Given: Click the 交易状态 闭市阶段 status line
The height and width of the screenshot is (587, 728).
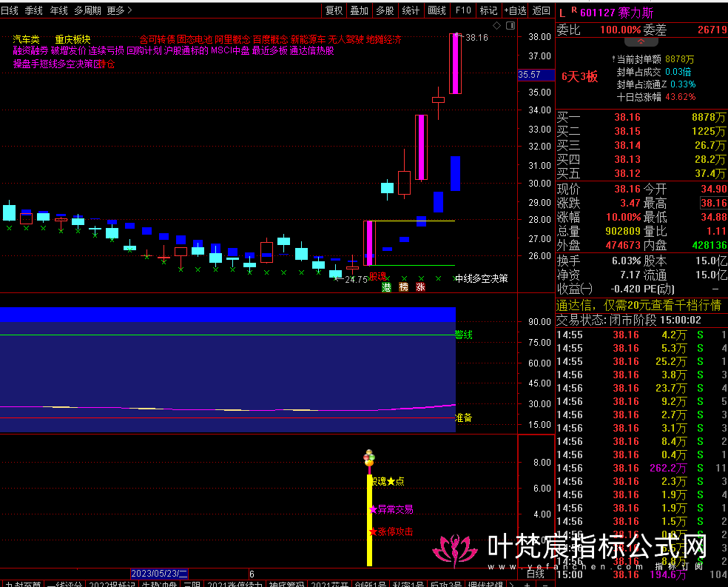Looking at the screenshot, I should [629, 320].
